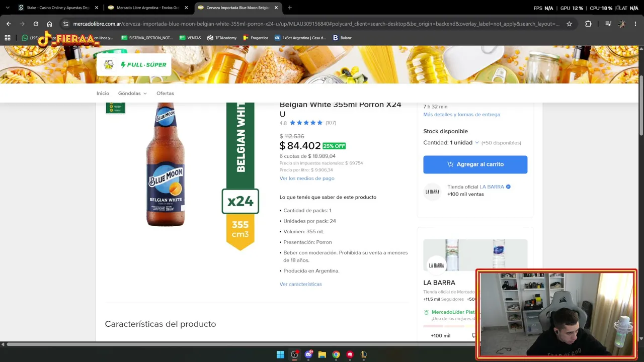Open the red app icon in taskbar
Viewport: 644px width, 362px height.
(x=350, y=354)
